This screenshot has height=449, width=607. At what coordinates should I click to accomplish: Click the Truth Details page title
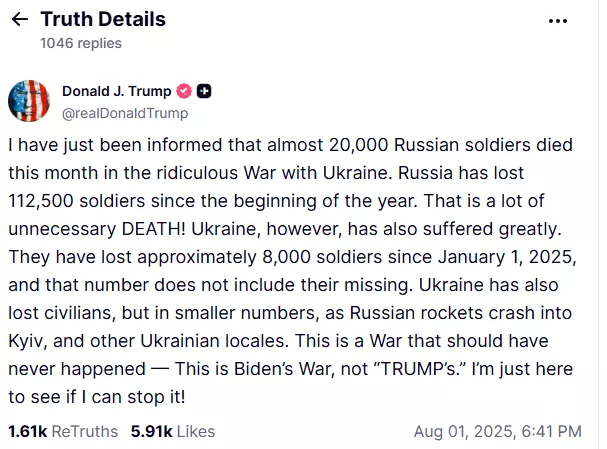102,19
